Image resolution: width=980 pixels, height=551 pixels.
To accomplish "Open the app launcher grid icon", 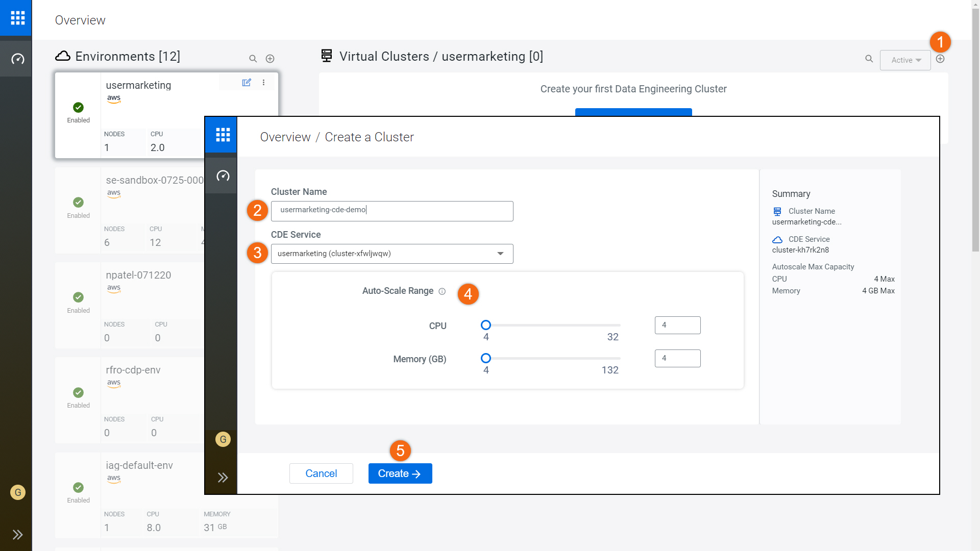I will point(17,17).
